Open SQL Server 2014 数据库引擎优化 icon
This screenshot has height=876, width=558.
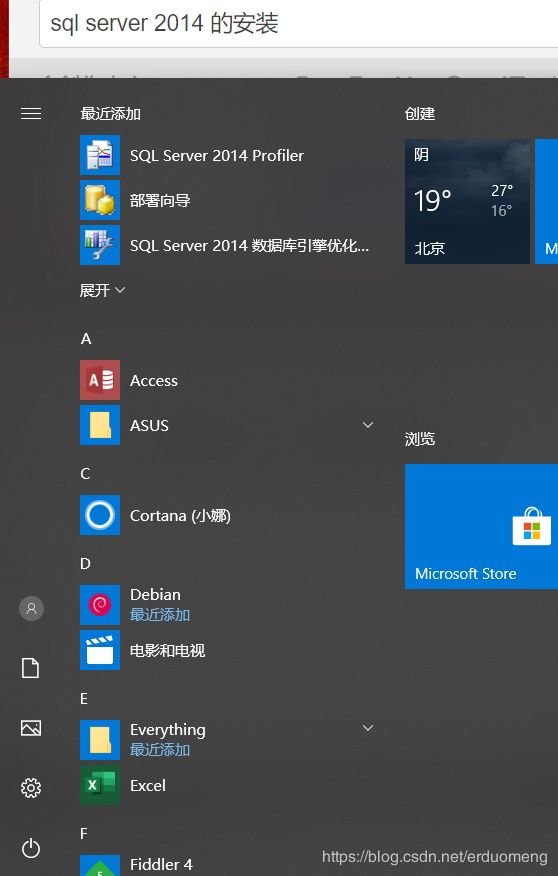point(100,245)
